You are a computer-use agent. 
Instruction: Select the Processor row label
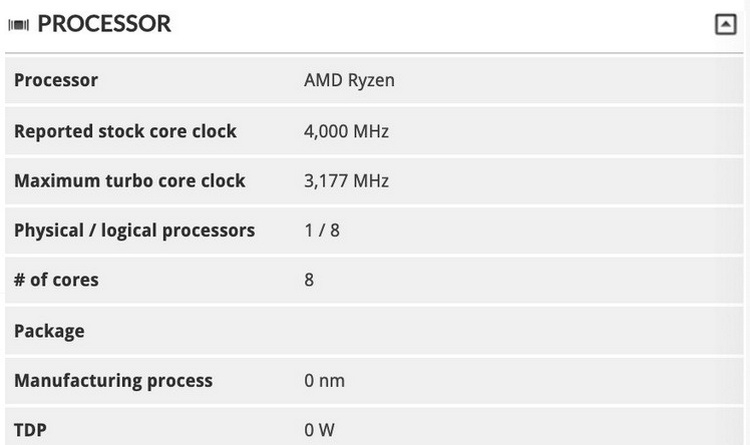click(56, 80)
